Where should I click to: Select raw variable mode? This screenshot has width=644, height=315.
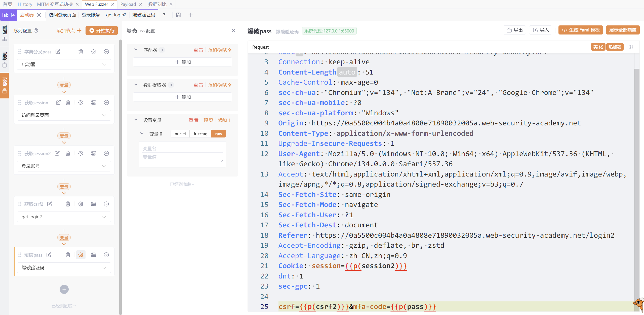pos(218,134)
